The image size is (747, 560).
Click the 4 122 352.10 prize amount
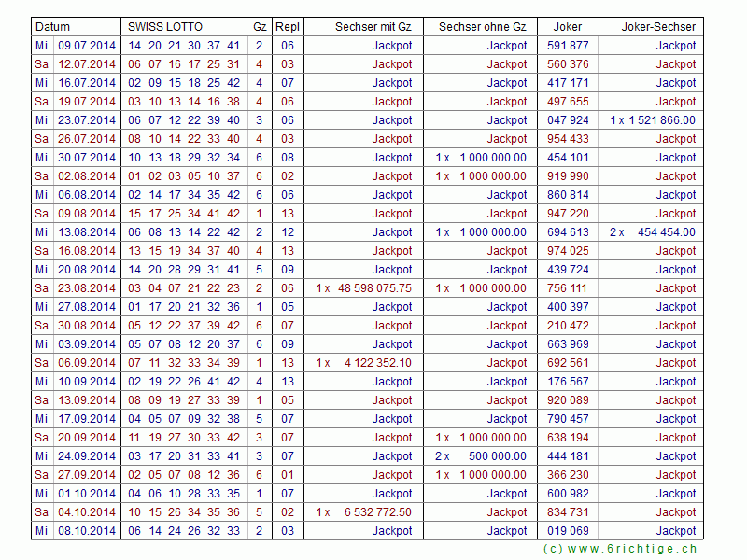click(377, 363)
